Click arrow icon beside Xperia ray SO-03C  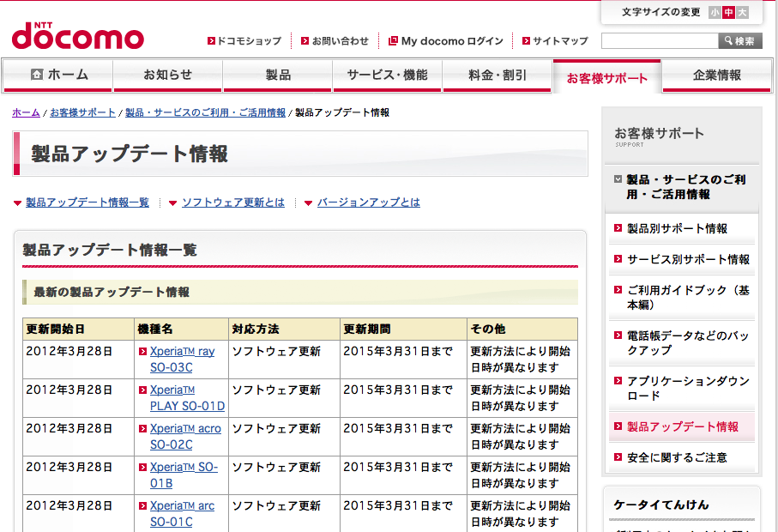pos(143,351)
